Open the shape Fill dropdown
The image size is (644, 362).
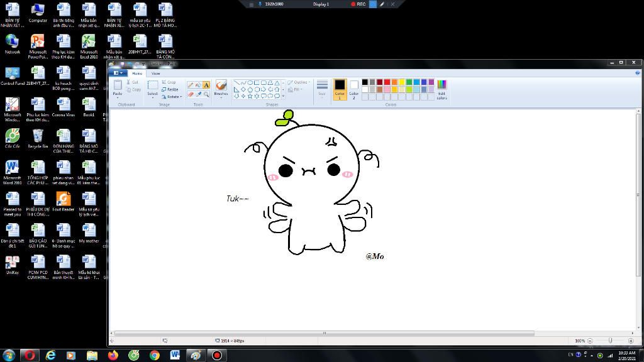tap(296, 89)
